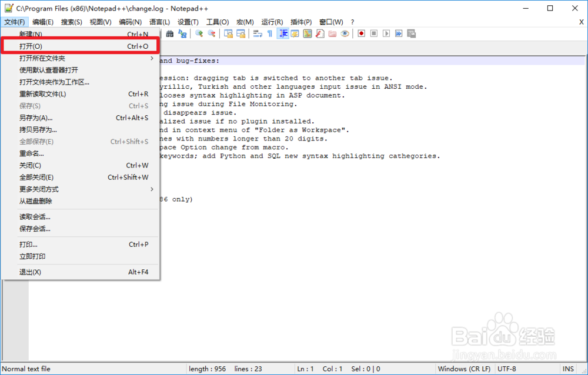Select 拷贝另存为 menu entry
Image resolution: width=588 pixels, height=375 pixels.
click(80, 130)
